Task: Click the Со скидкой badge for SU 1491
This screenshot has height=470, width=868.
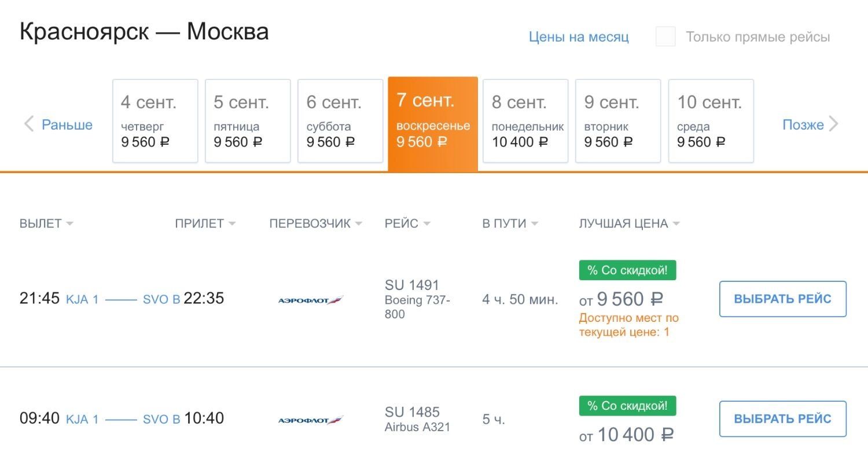Action: 627,270
